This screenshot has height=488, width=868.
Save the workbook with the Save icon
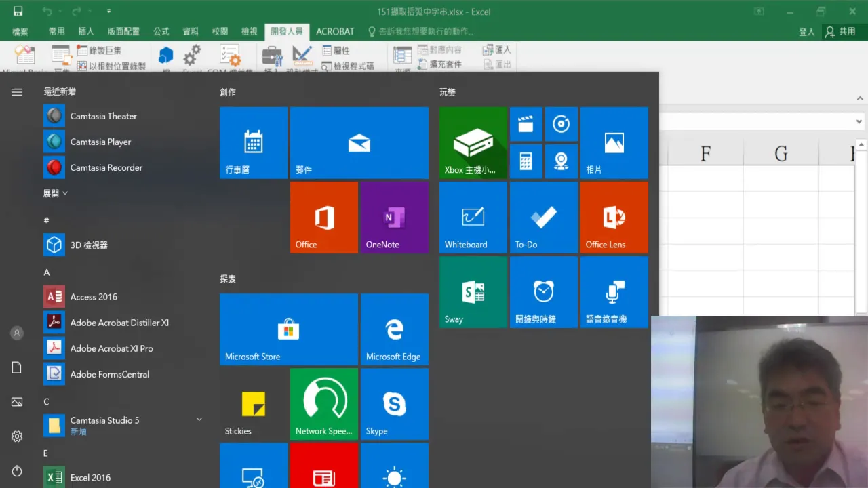(x=18, y=12)
